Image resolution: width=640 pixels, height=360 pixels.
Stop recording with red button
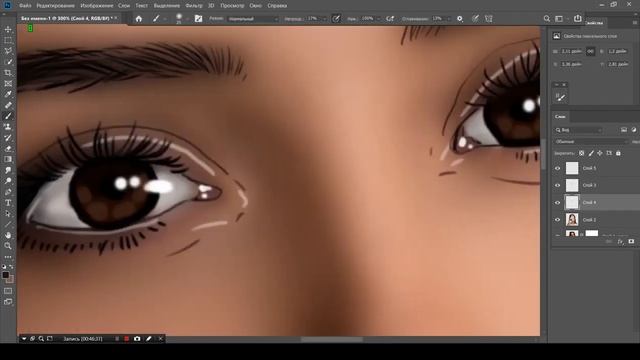pyautogui.click(x=127, y=339)
